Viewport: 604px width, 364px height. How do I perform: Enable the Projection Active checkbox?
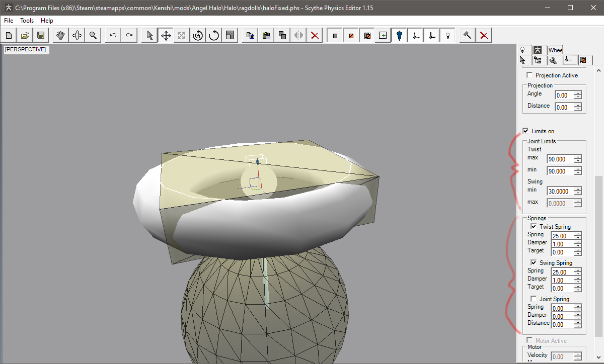coord(529,75)
